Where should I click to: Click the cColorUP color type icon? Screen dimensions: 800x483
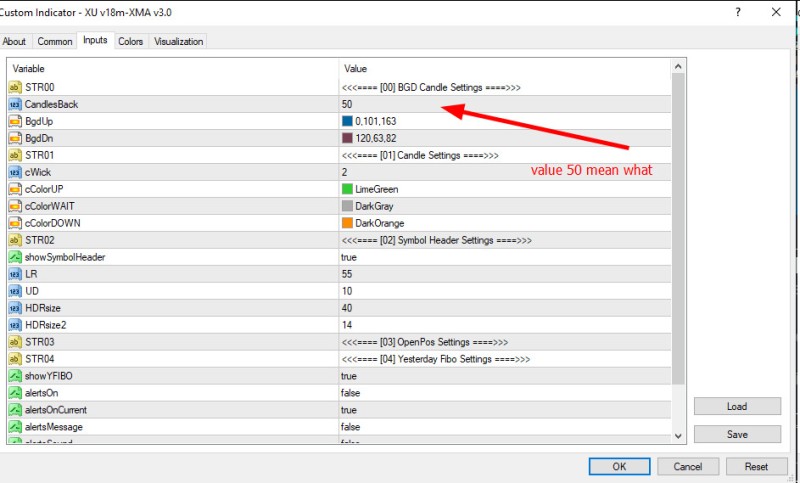coord(15,189)
